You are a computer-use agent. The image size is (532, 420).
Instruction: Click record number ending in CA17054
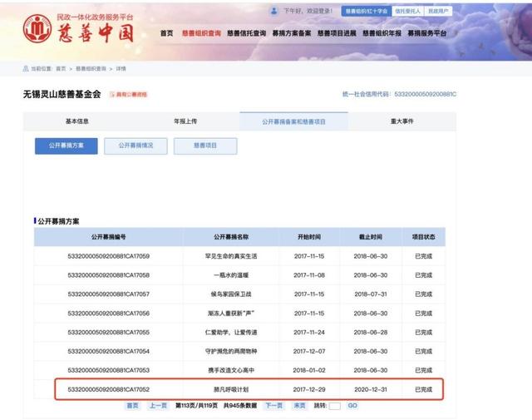tap(109, 351)
